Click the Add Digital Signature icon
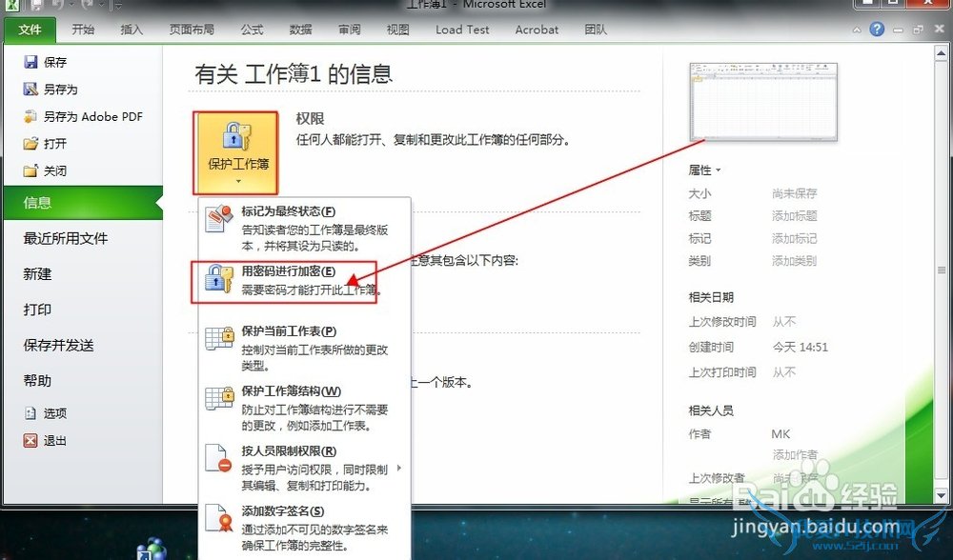This screenshot has width=953, height=560. [219, 519]
